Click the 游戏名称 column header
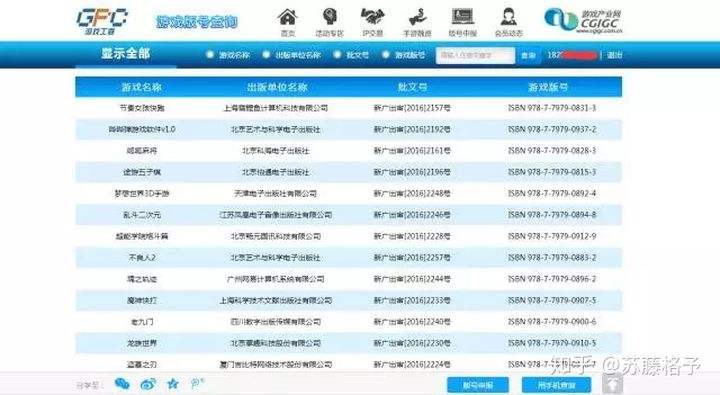720x395 pixels. click(141, 87)
